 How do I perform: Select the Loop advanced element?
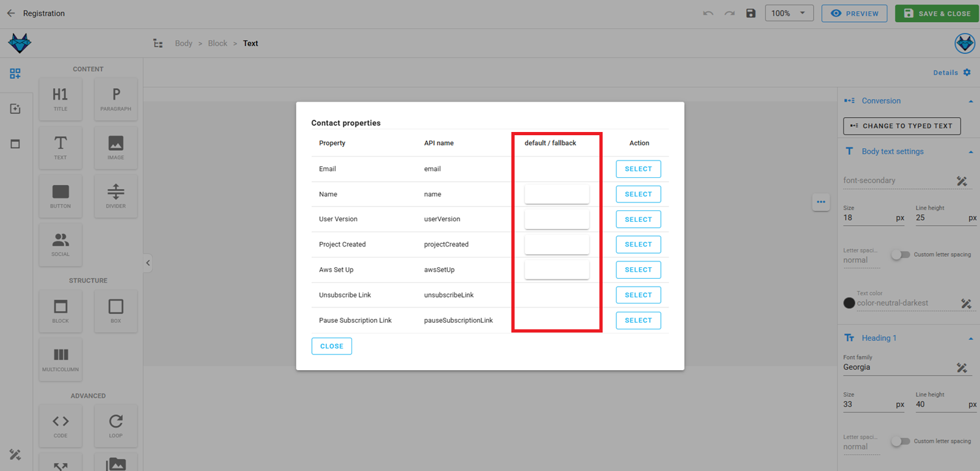115,426
